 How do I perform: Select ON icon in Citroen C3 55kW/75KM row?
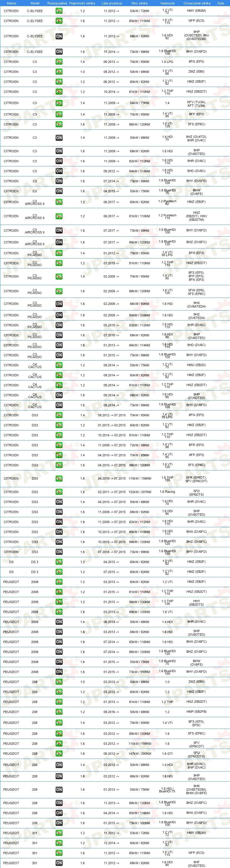[x=59, y=191]
